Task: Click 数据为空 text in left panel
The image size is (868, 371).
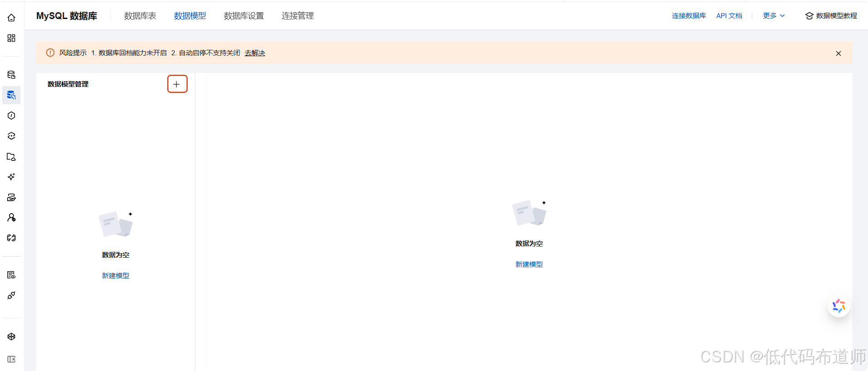Action: click(x=116, y=255)
